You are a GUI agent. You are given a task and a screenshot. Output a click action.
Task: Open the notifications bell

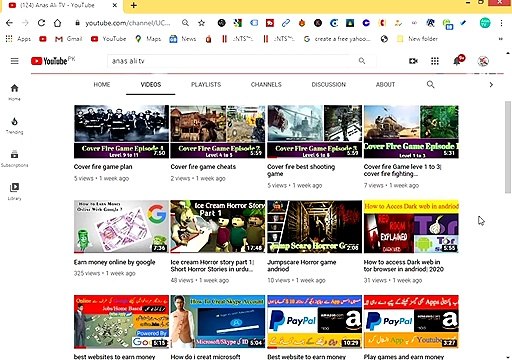(x=457, y=61)
